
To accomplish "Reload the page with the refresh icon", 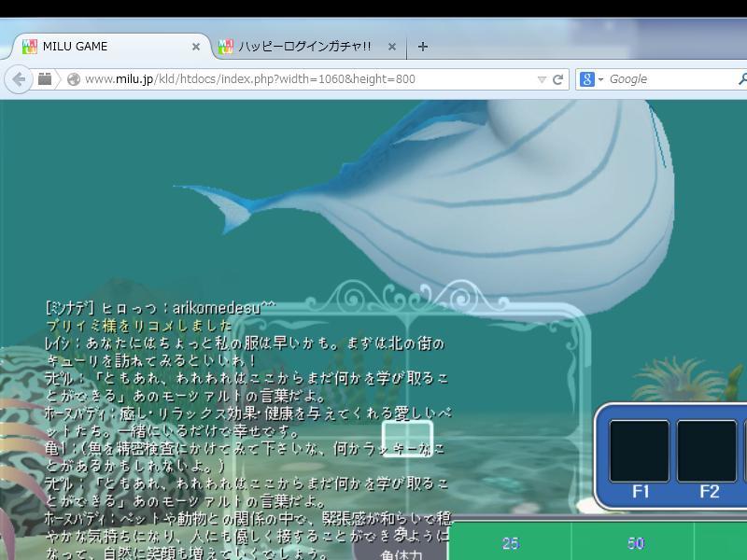I will tap(558, 79).
